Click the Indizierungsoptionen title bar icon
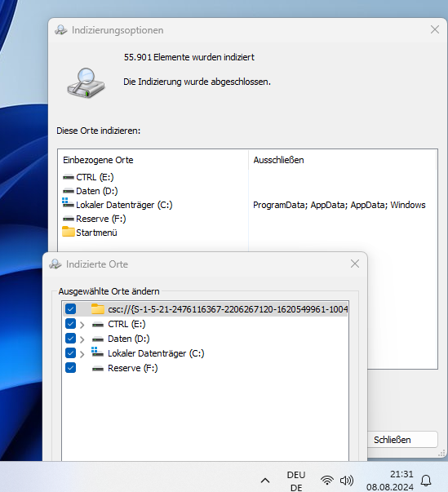 tap(61, 30)
